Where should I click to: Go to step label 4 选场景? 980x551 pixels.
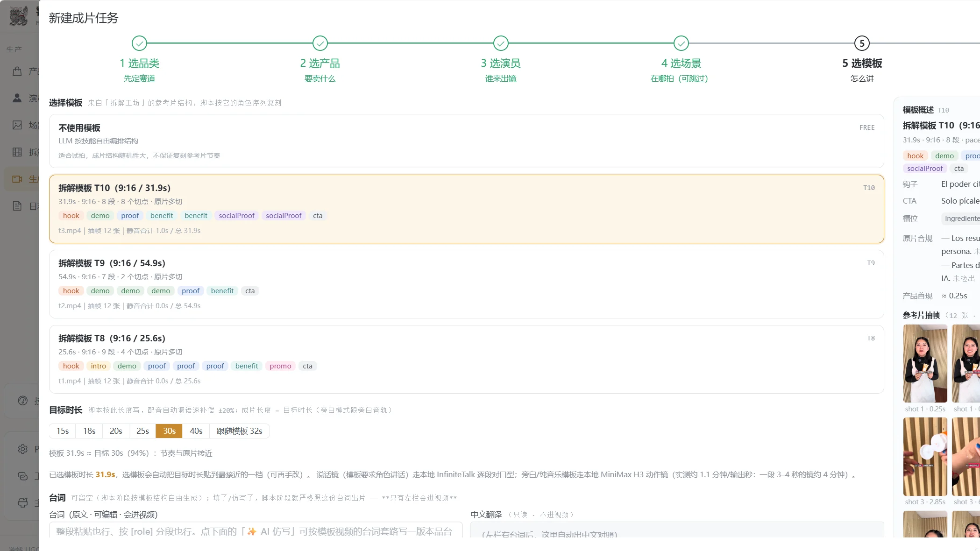(681, 64)
